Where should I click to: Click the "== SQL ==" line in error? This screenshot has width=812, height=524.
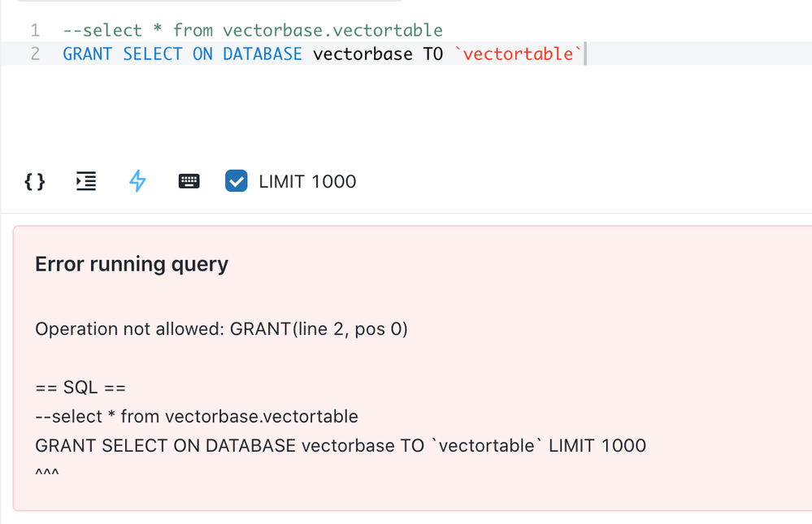tap(80, 388)
